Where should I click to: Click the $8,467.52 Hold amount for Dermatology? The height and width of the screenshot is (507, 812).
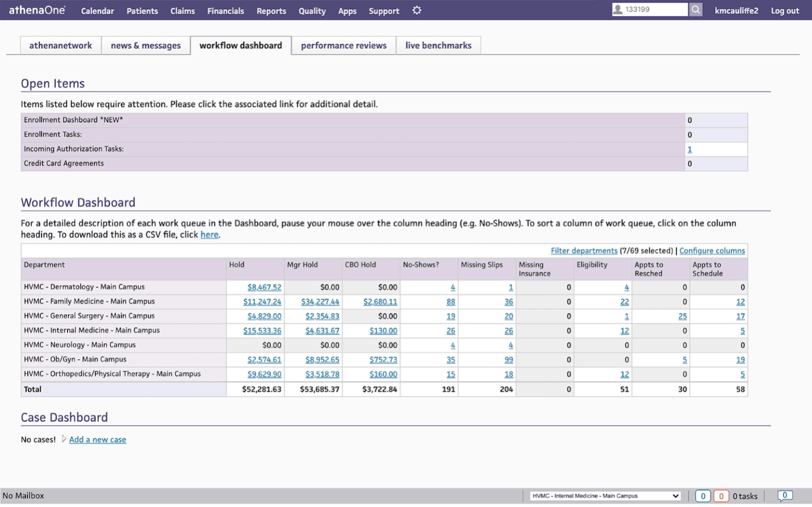tap(264, 287)
